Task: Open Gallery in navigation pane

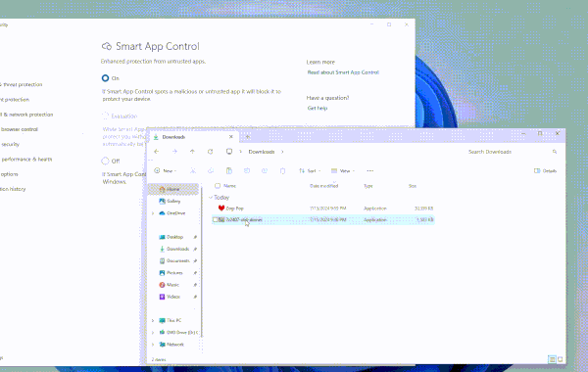Action: pyautogui.click(x=173, y=201)
